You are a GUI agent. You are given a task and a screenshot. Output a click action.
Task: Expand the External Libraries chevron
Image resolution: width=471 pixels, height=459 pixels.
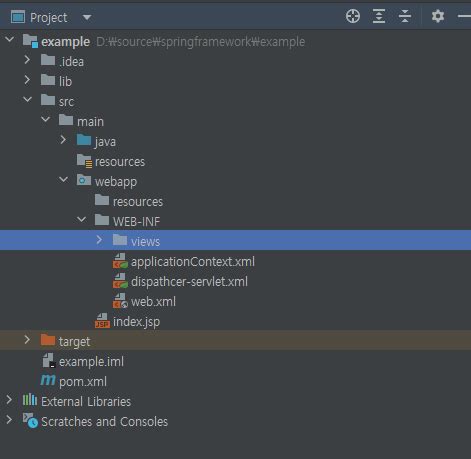tap(9, 400)
